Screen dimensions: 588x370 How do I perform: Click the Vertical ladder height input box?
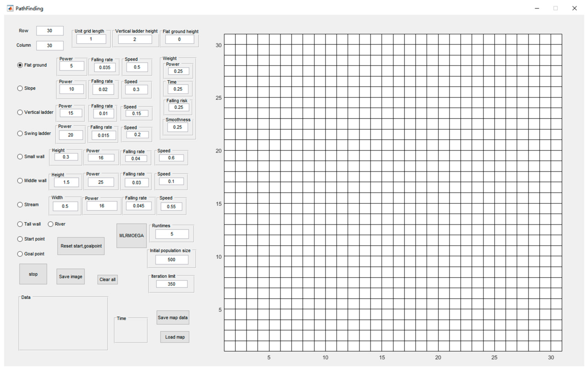tap(135, 39)
